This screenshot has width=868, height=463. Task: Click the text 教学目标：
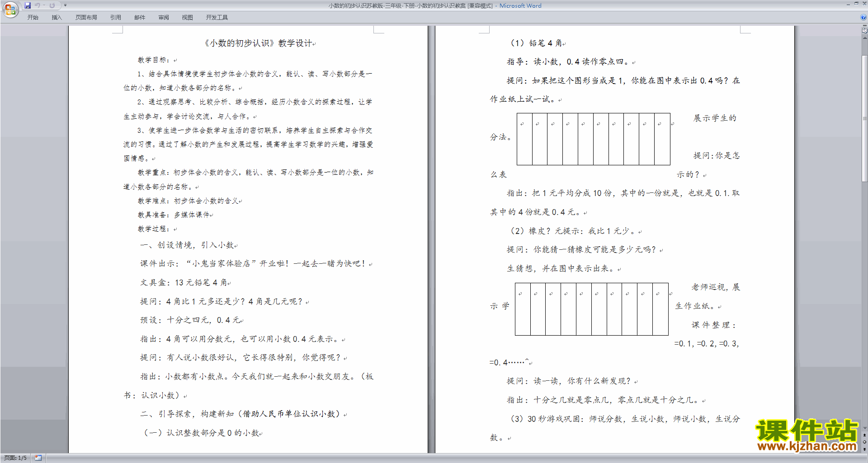click(x=154, y=60)
